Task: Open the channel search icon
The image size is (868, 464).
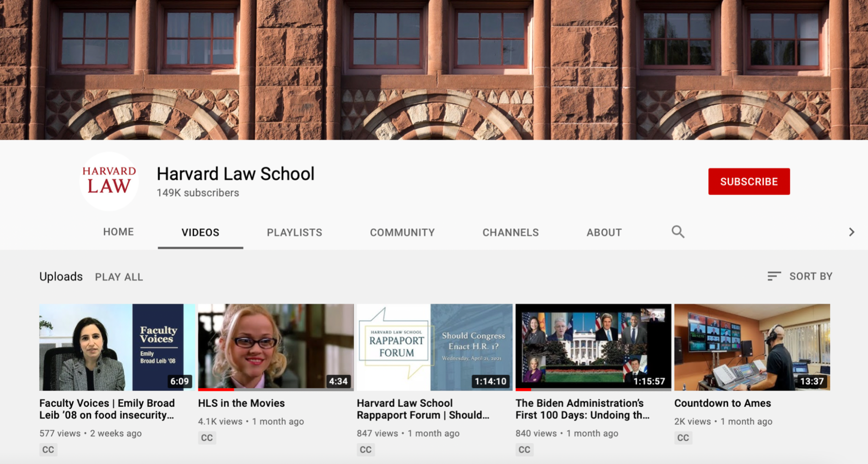Action: pos(678,232)
